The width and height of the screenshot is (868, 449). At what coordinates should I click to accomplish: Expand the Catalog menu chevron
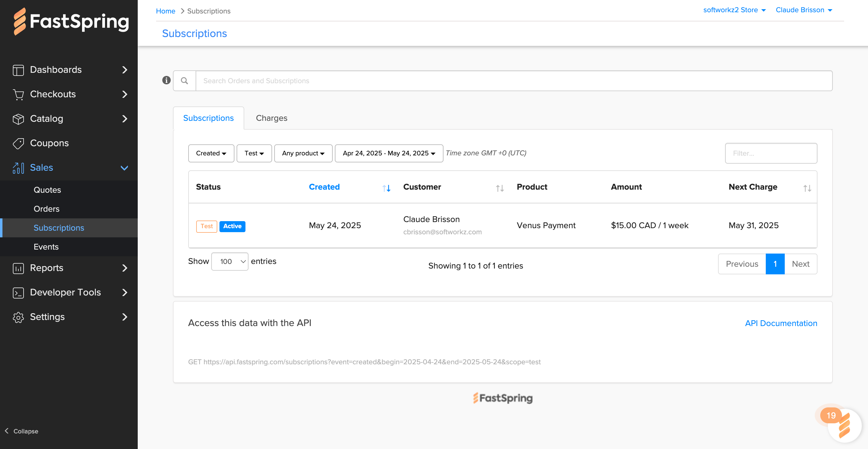click(124, 119)
